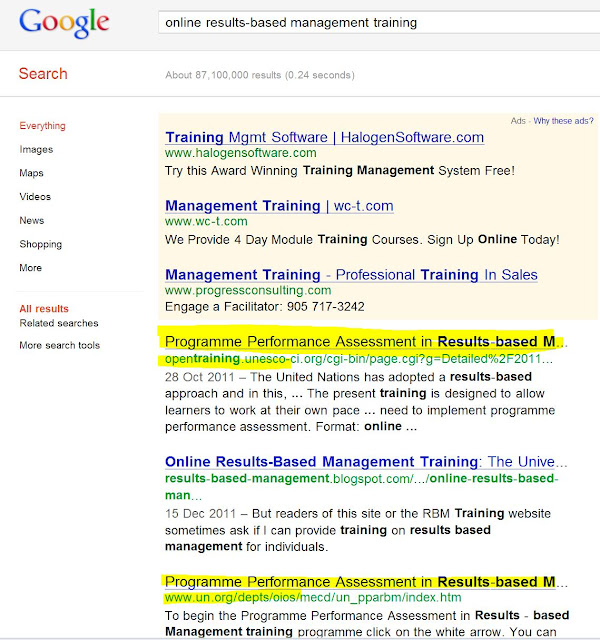Open Training Mgmt Software HalogenSoftware ad
600x640 pixels.
point(324,137)
